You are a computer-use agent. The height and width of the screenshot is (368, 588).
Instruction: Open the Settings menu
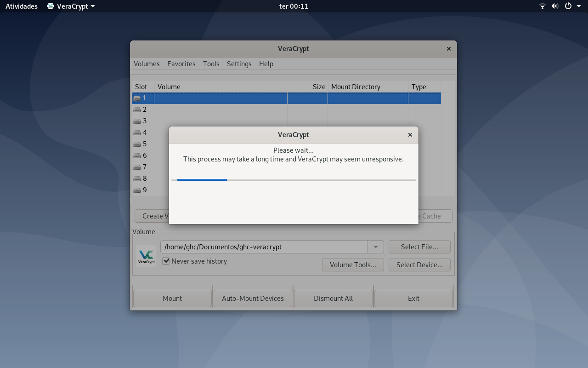pyautogui.click(x=239, y=64)
